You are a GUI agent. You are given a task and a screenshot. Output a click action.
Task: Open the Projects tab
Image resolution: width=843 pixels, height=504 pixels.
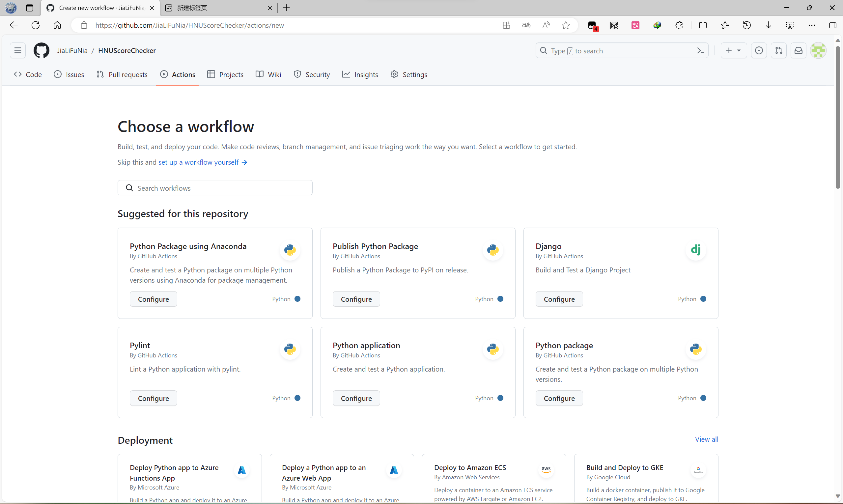(225, 74)
